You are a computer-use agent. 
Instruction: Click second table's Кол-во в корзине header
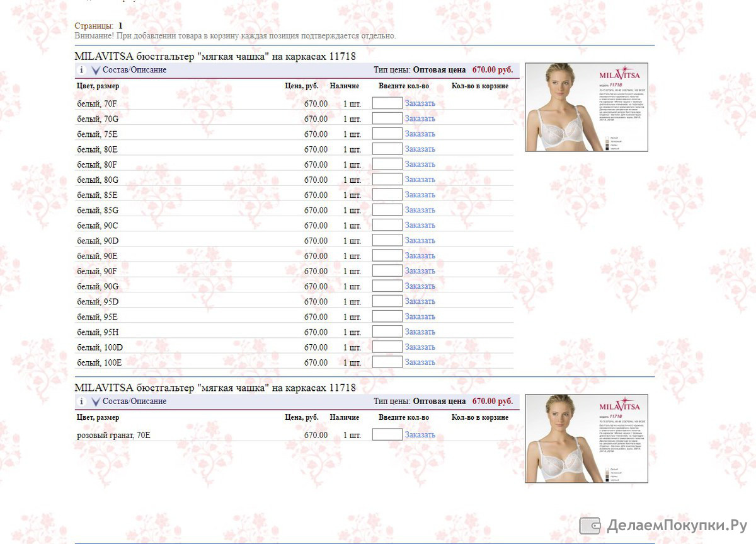pyautogui.click(x=480, y=417)
